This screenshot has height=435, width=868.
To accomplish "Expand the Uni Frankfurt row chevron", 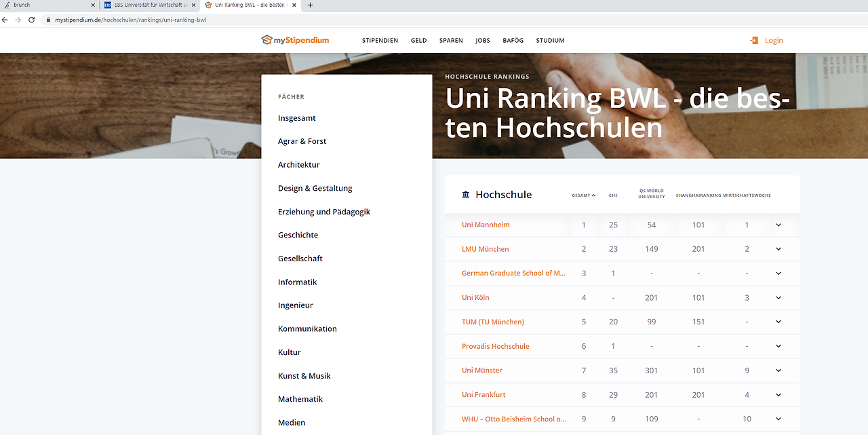I will point(778,395).
